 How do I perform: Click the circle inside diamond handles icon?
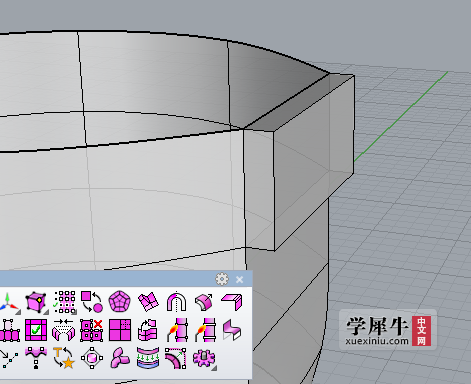[92, 358]
